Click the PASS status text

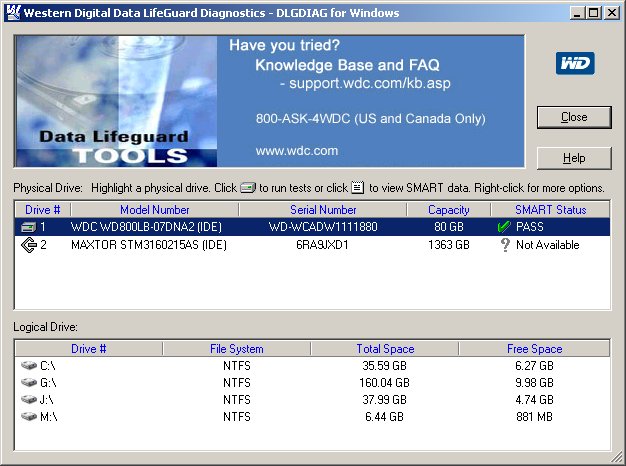[529, 227]
